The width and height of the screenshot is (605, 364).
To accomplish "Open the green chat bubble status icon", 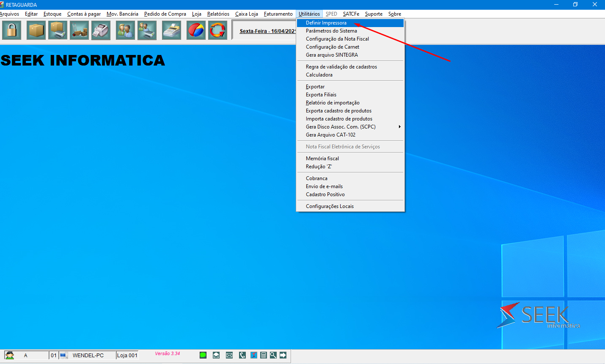I will pos(203,355).
